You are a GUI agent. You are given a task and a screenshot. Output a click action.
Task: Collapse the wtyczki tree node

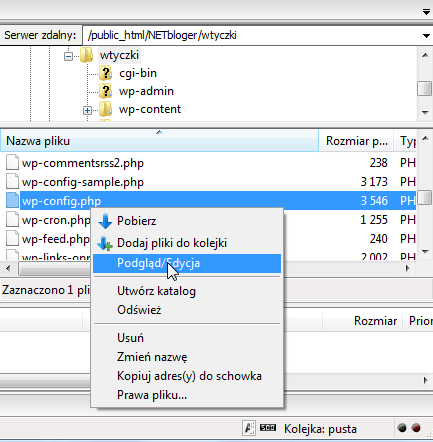(68, 56)
